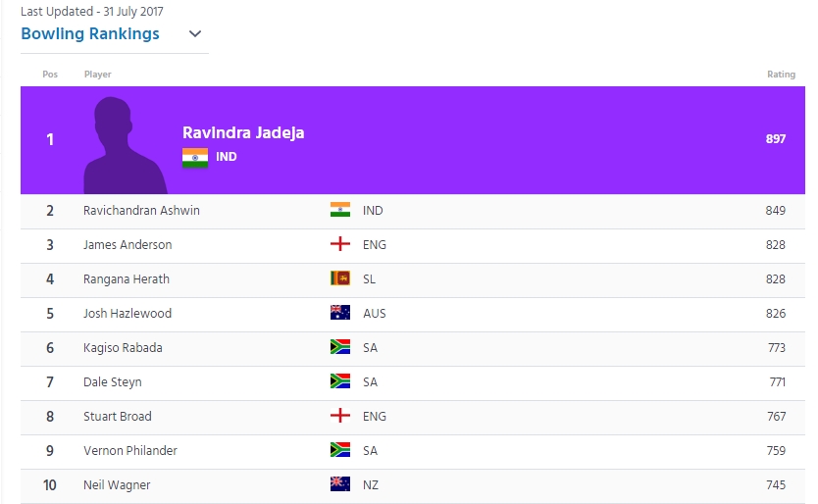The height and width of the screenshot is (504, 818).
Task: Select Vernon Philander's name
Action: coord(130,451)
